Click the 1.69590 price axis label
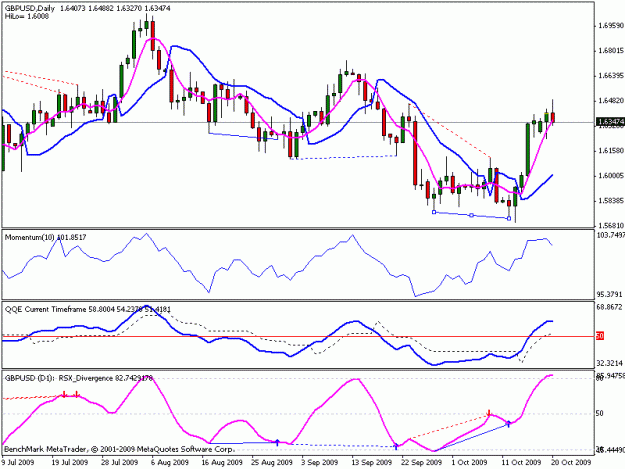Screen dimensions: 625x469 (611, 26)
